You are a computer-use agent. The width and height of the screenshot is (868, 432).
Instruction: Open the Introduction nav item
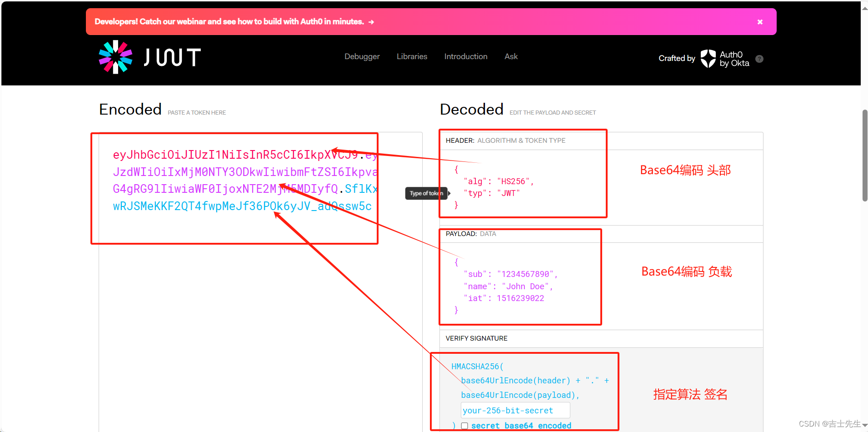point(466,56)
